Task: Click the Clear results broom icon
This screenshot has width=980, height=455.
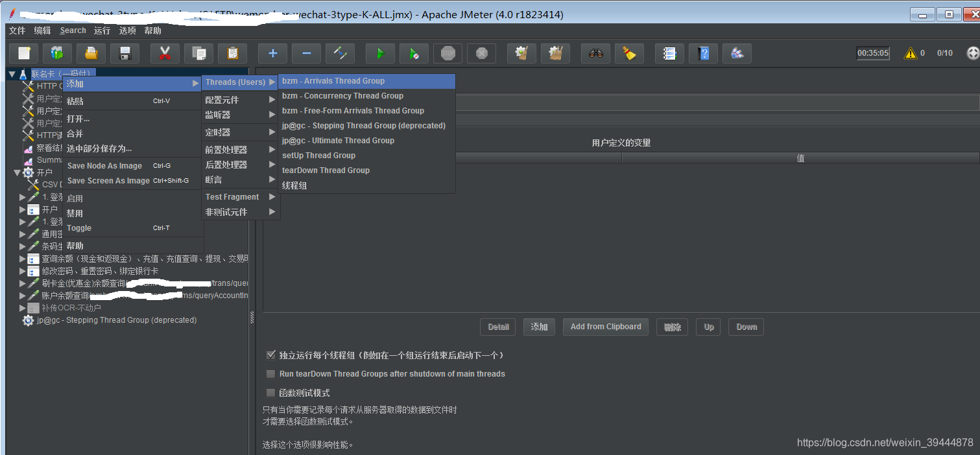Action: [521, 53]
